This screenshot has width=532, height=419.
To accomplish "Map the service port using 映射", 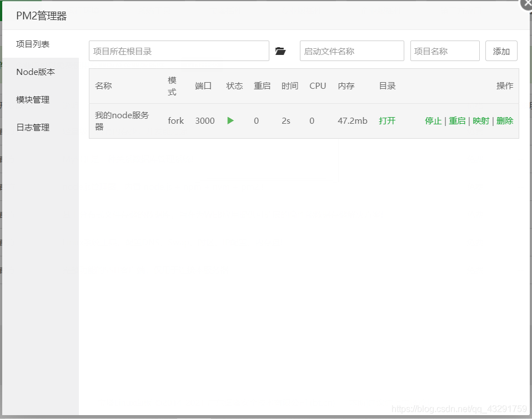I will pos(481,120).
